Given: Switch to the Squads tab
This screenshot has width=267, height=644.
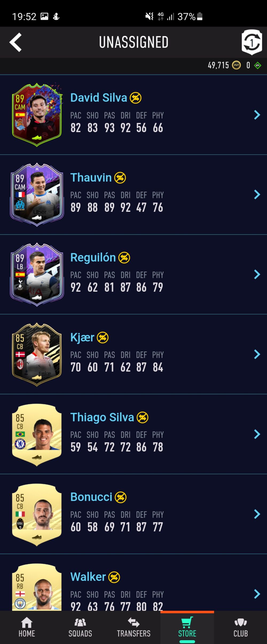Looking at the screenshot, I should point(80,627).
